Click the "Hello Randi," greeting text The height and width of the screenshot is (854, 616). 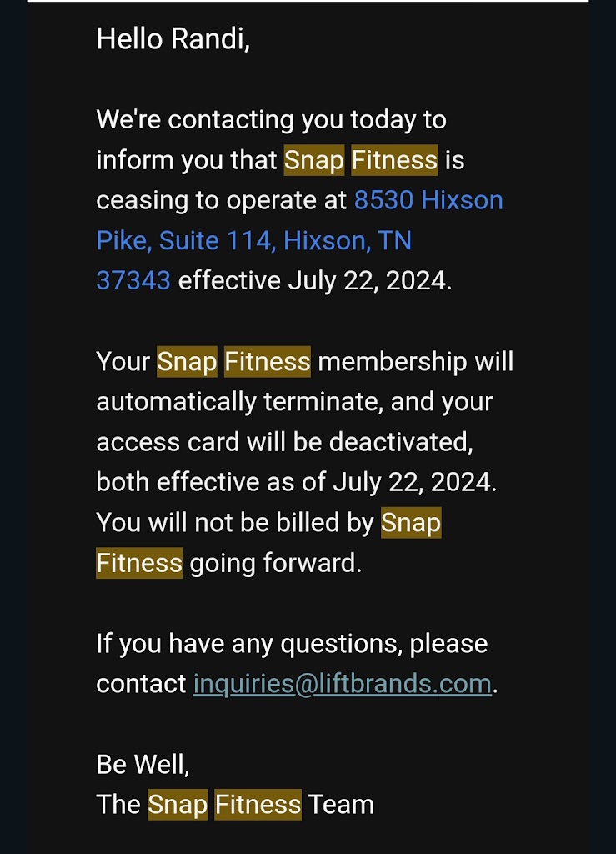pyautogui.click(x=173, y=39)
